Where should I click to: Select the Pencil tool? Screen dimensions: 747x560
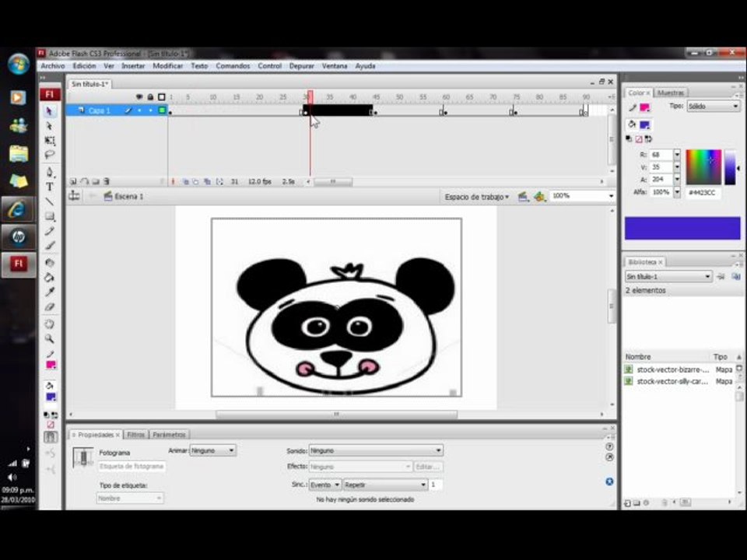[x=49, y=231]
